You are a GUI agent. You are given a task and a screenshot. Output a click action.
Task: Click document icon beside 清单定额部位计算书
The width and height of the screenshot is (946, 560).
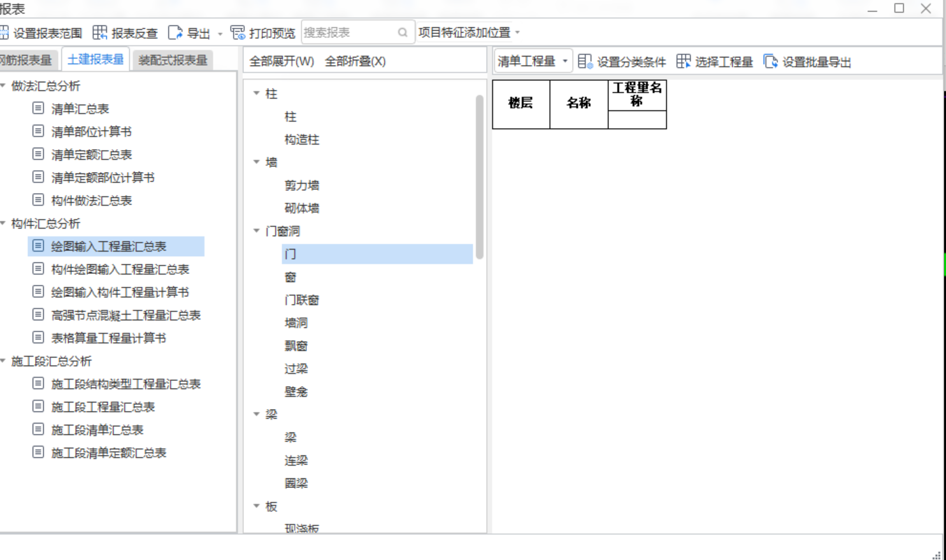38,177
